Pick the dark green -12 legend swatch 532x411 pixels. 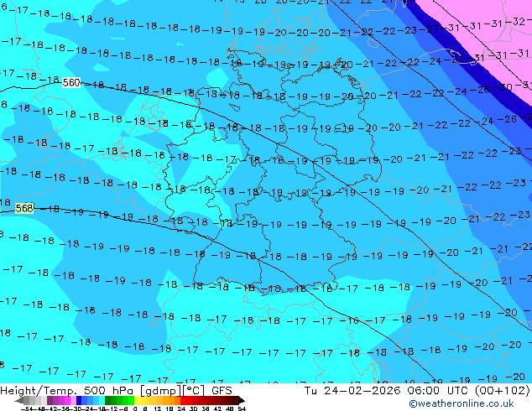pyautogui.click(x=108, y=400)
